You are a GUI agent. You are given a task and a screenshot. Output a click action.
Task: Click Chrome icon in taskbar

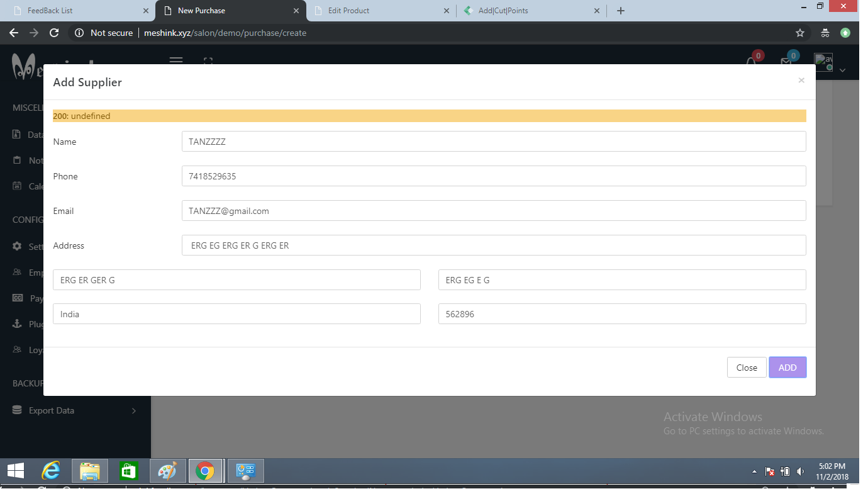[x=205, y=471]
